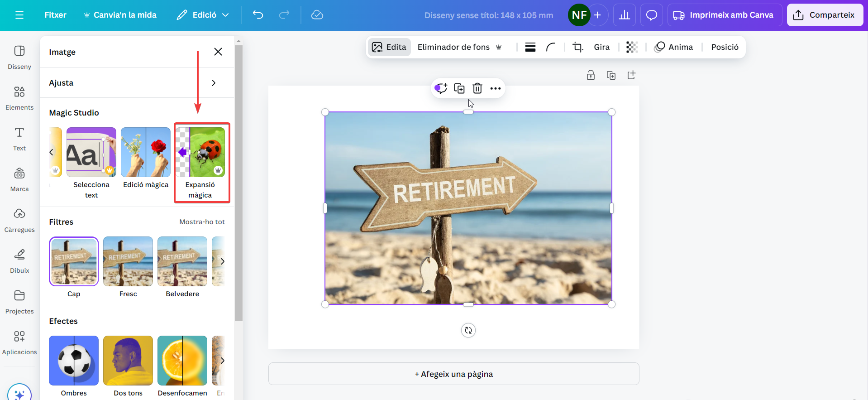Open the Elements tab in the sidebar
The width and height of the screenshot is (868, 400).
[19, 97]
